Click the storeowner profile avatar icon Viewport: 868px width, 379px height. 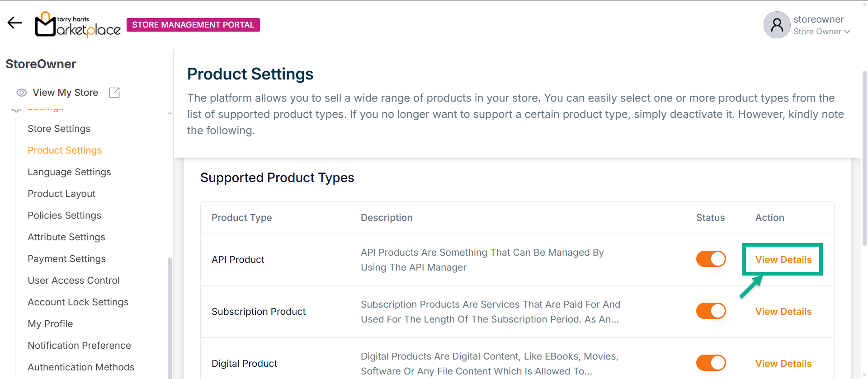coord(777,25)
